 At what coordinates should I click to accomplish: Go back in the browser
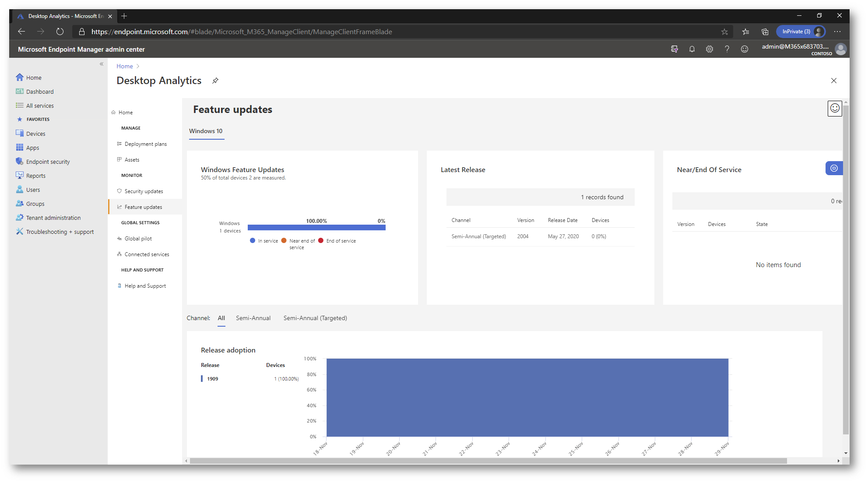(21, 32)
